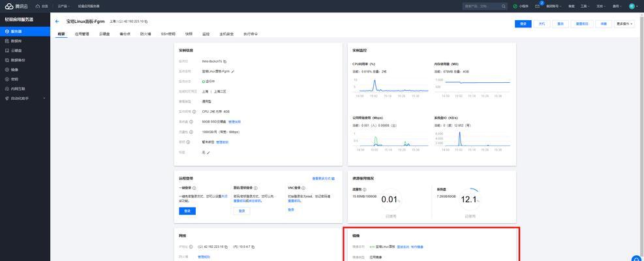Open the 工具 dropdown in top bar
The image size is (644, 261).
coord(585,6)
